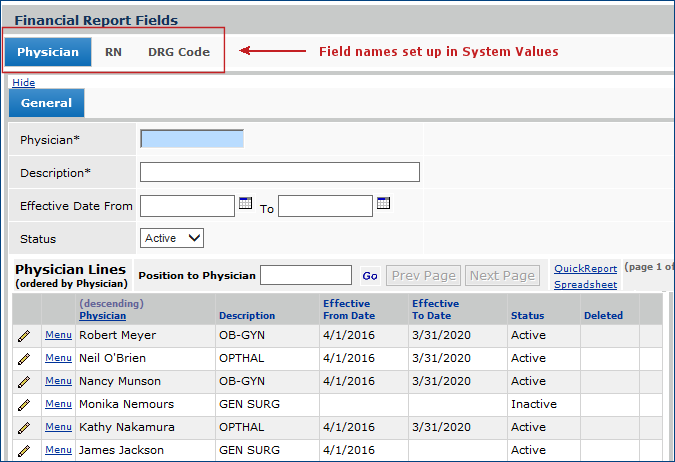
Task: Click the Go button
Action: 370,275
